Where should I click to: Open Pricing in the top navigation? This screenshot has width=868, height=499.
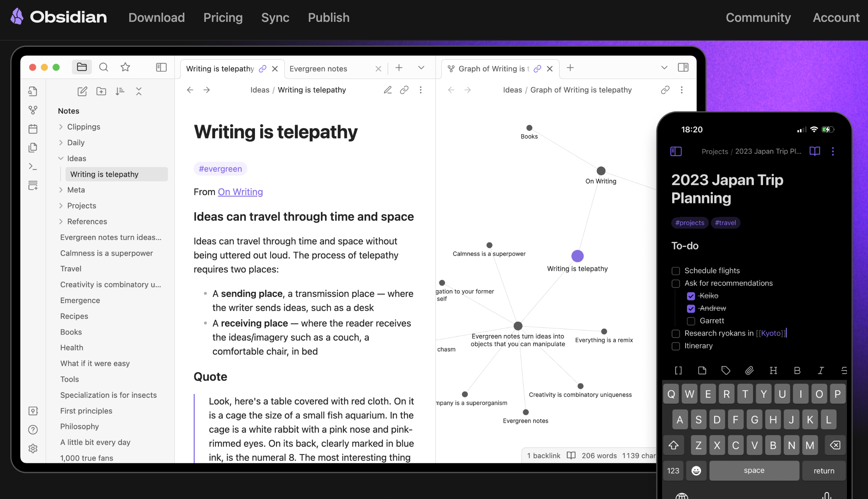(223, 18)
